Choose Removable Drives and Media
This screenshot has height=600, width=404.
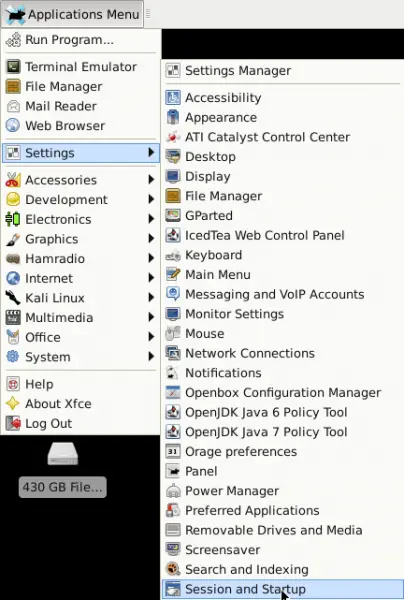(283, 530)
